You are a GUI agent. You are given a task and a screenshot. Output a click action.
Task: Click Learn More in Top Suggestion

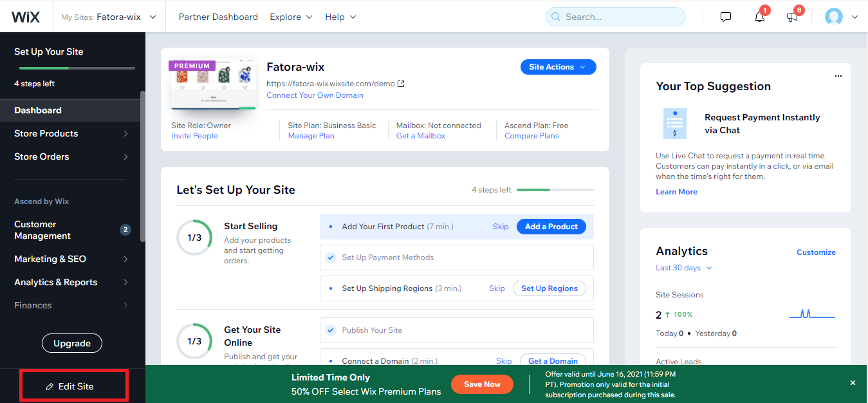click(676, 192)
